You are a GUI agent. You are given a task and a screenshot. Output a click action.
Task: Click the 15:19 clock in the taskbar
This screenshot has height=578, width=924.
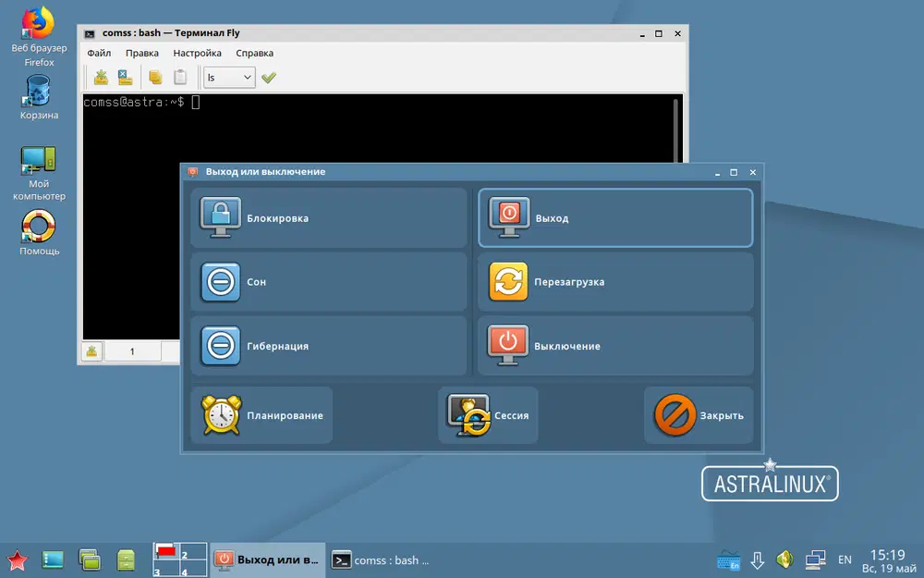[887, 555]
